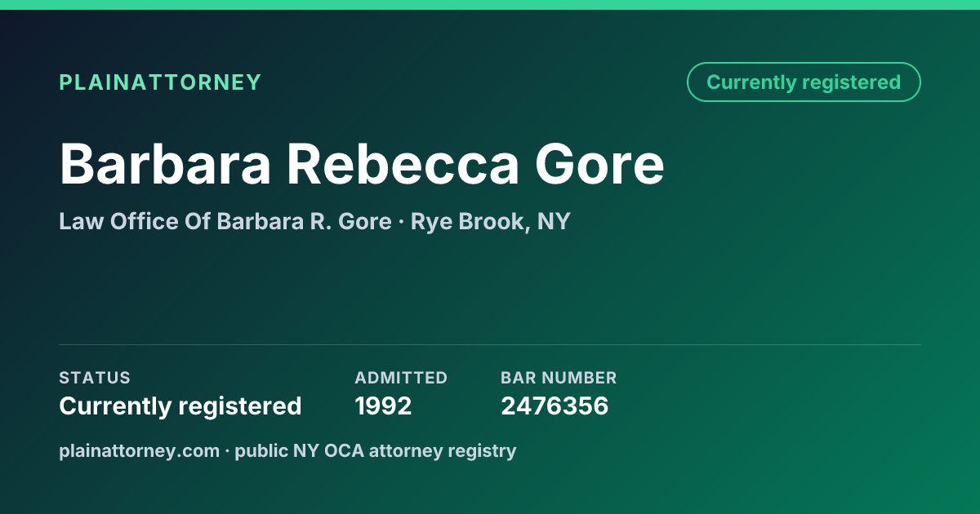The height and width of the screenshot is (514, 980).
Task: Click the word Barbara in the heading
Action: [165, 163]
